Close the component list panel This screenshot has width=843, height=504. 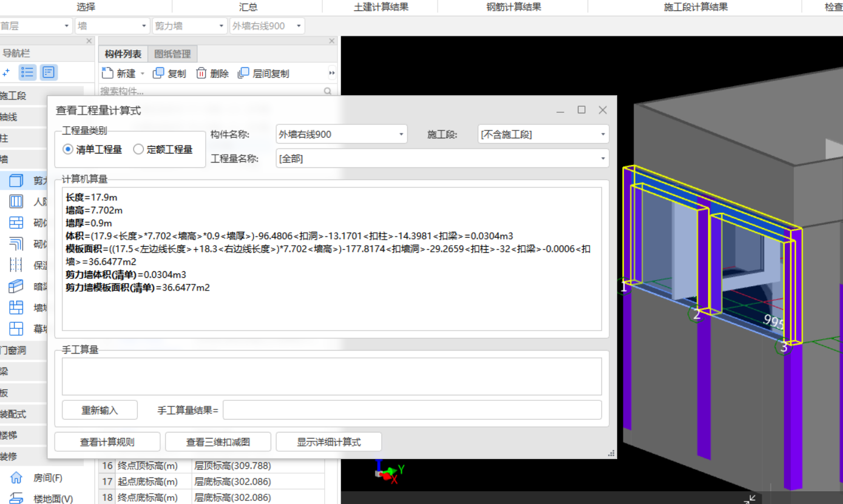tap(332, 41)
